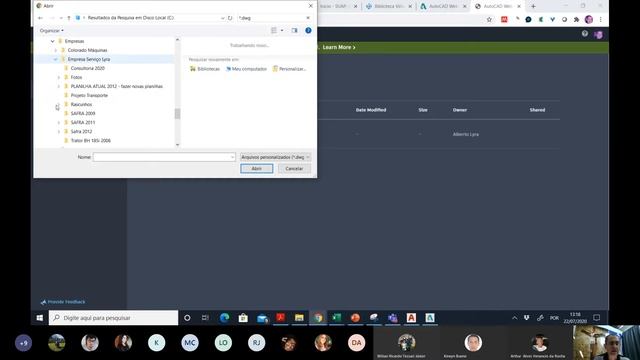
Task: Open the dialog help button
Action: click(x=308, y=31)
